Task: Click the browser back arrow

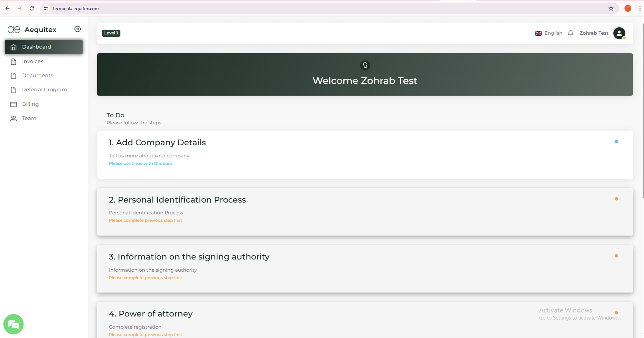Action: point(7,8)
